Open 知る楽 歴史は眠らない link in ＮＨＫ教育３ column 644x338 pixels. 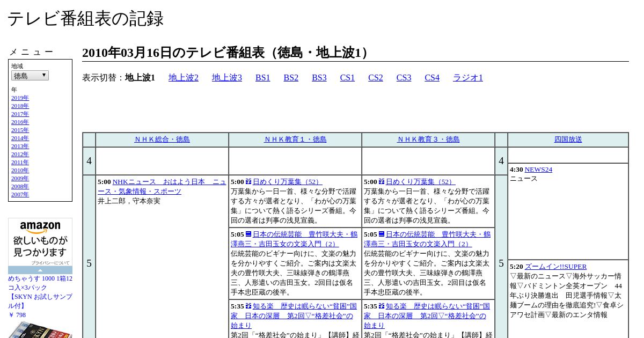pos(427,316)
